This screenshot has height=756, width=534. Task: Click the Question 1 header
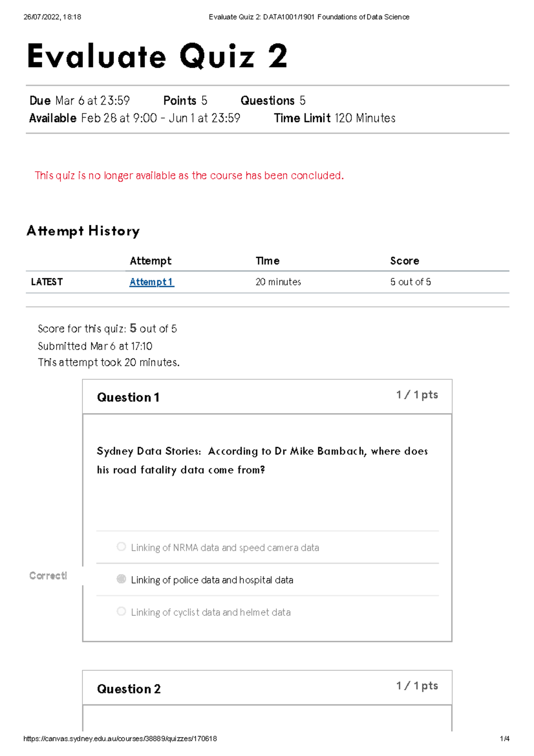[x=128, y=397]
